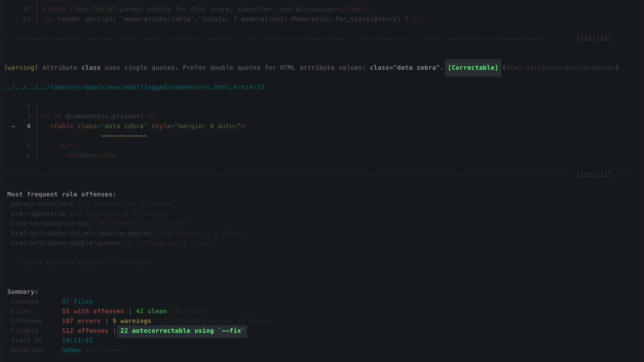The image size is (644, 362).
Task: Click the '22 autocorrectable using --fix' highlight
Action: [x=182, y=331]
